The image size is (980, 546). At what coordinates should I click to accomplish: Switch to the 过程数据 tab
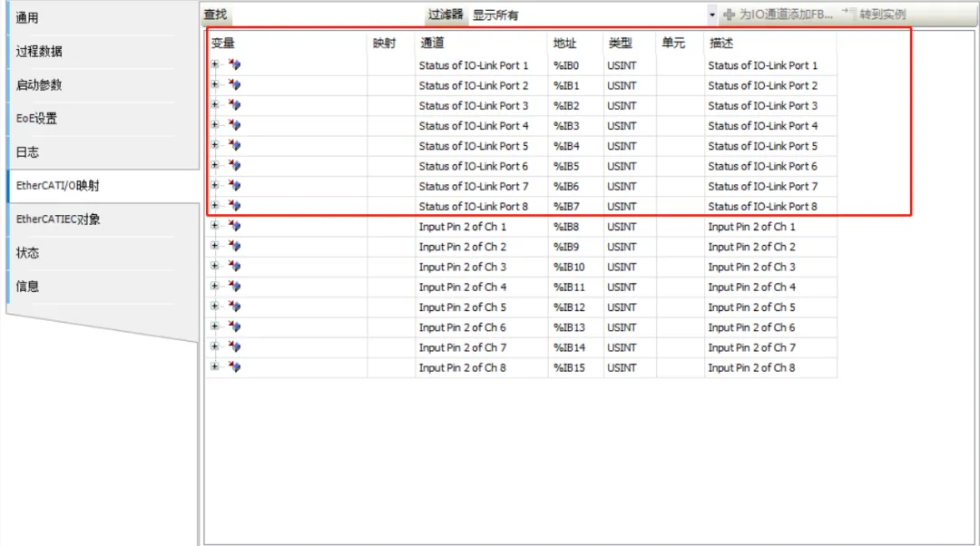pos(39,52)
